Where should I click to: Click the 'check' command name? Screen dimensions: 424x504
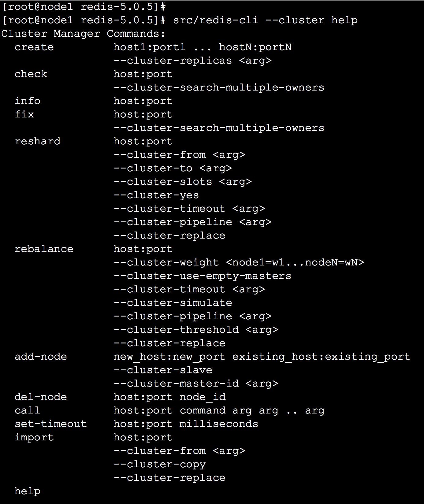pyautogui.click(x=31, y=74)
